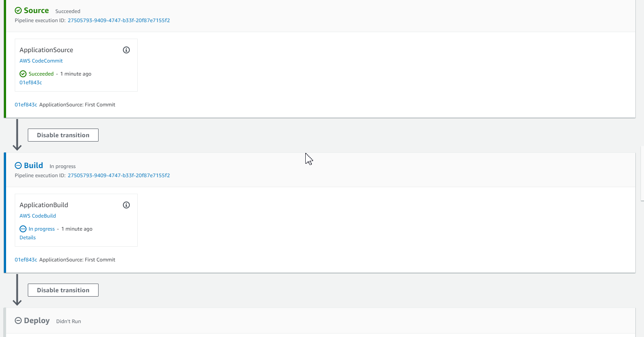The height and width of the screenshot is (337, 644).
Task: Click the Build stage in-progress icon
Action: (18, 165)
